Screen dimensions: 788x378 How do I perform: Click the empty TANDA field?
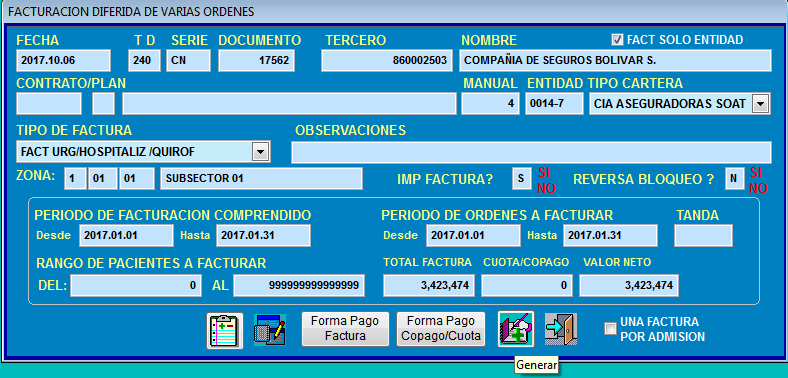[703, 235]
